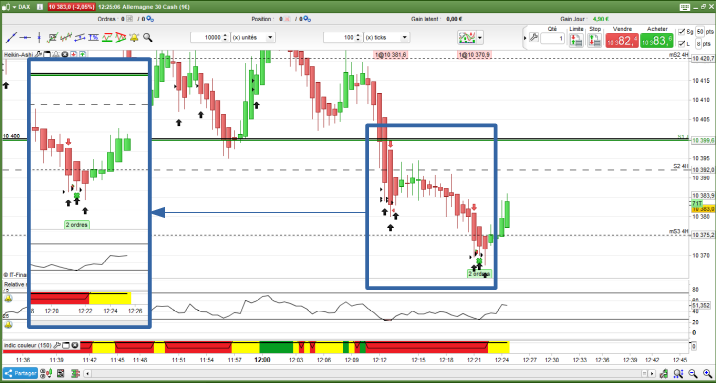This screenshot has height=383, width=717.
Task: Click the lower yellow alert bell on RSI panel
Action: (8, 325)
